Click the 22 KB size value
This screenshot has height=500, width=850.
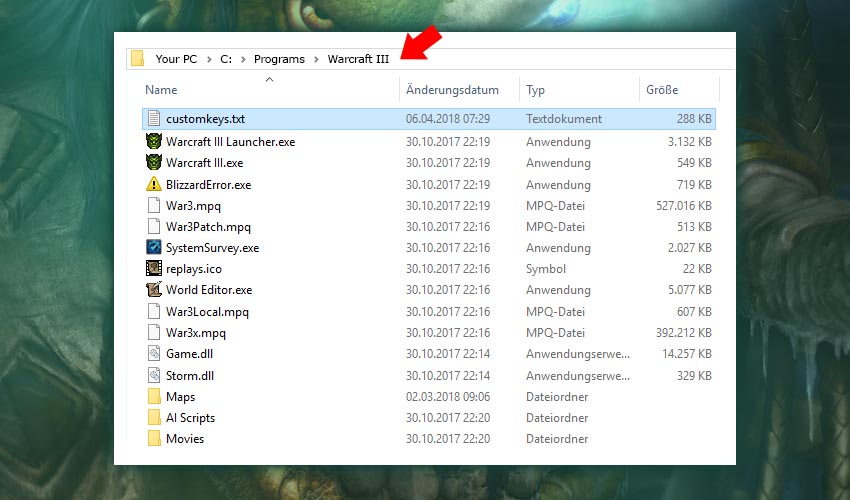pos(697,268)
